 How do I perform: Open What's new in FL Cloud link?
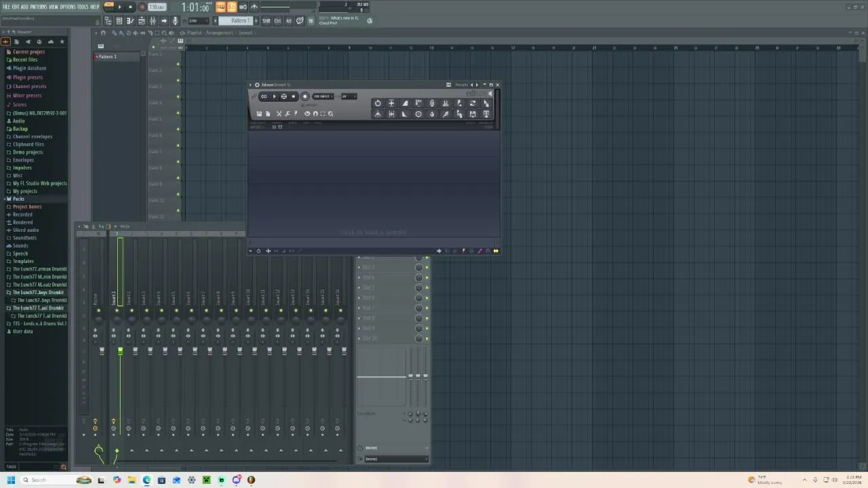tap(339, 20)
